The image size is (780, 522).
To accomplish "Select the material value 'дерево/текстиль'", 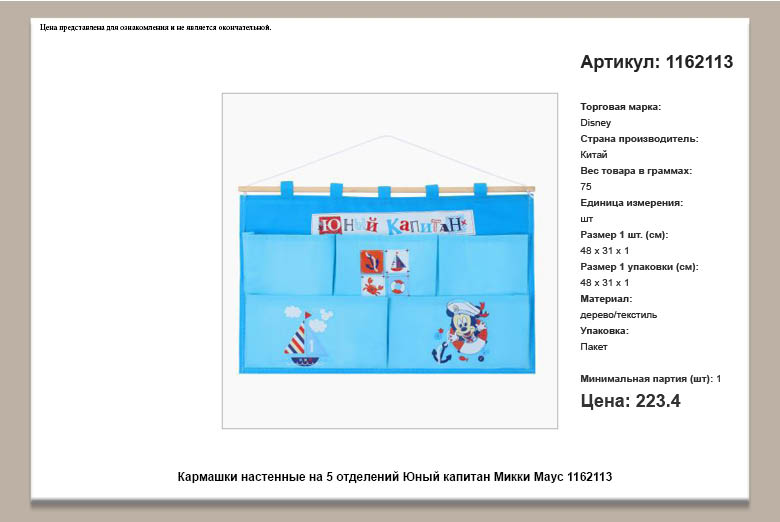I will pyautogui.click(x=618, y=314).
